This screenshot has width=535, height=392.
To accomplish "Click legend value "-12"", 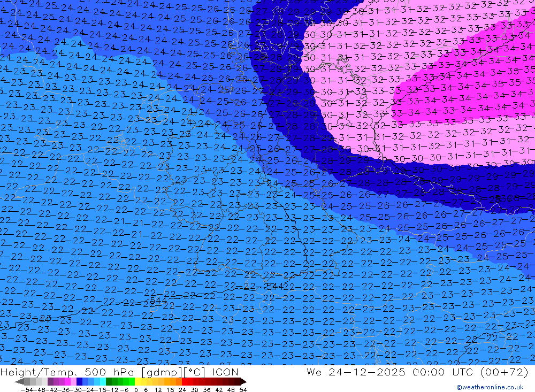I will point(112,390).
